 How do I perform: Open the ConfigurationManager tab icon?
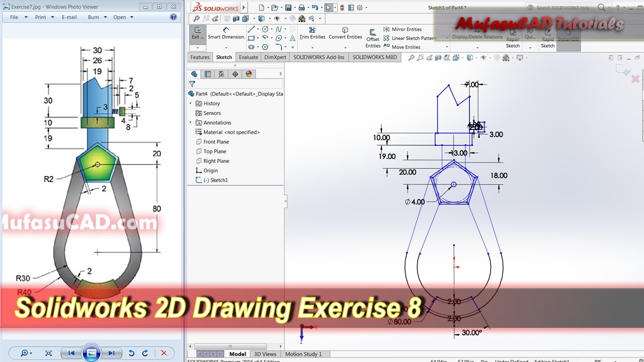[x=221, y=74]
